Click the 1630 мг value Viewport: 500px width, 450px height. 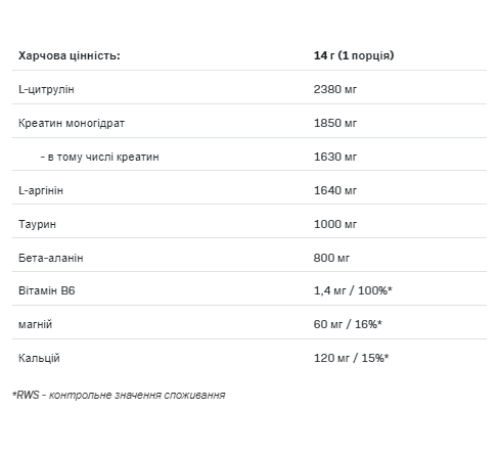[x=335, y=157]
